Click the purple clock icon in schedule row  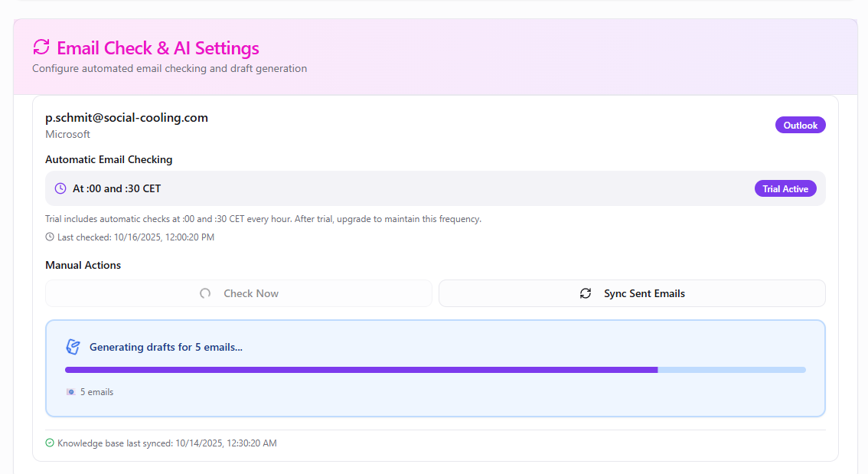click(x=60, y=188)
